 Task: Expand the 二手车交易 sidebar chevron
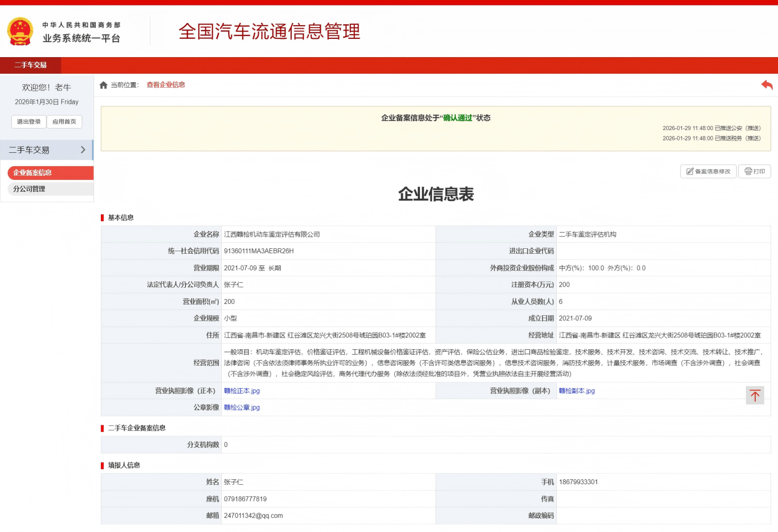(83, 150)
